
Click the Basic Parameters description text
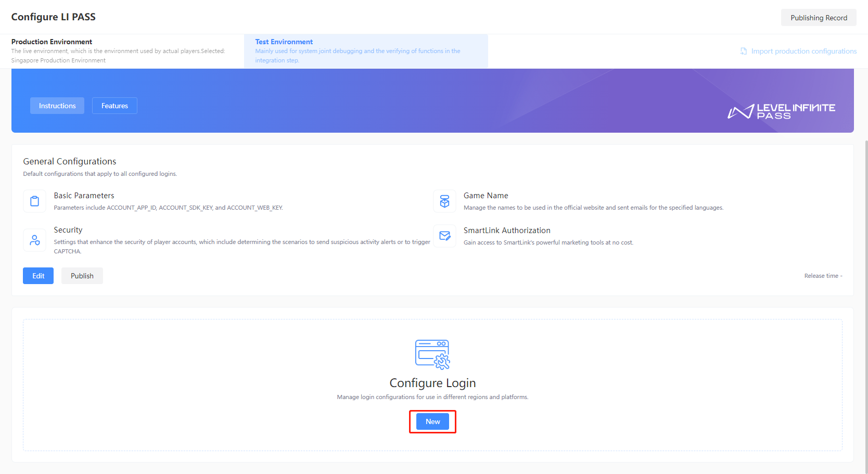pyautogui.click(x=169, y=208)
